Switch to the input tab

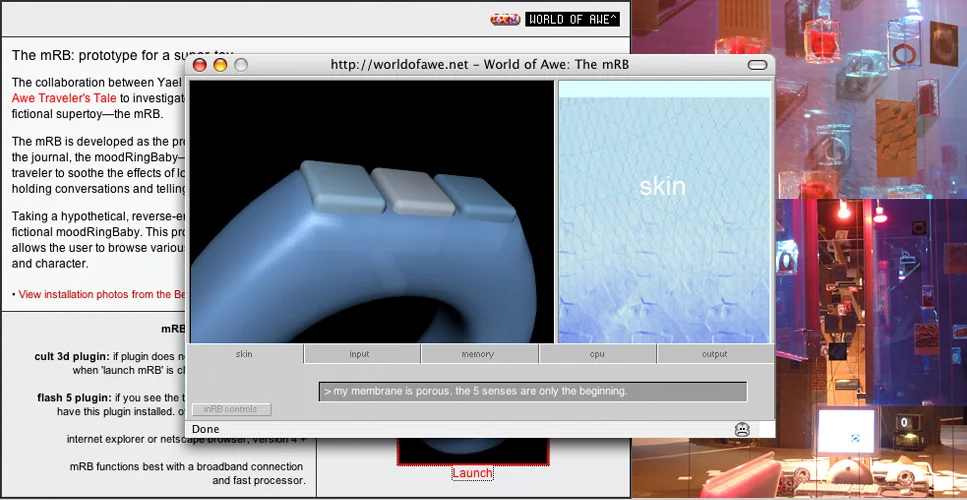[x=363, y=354]
